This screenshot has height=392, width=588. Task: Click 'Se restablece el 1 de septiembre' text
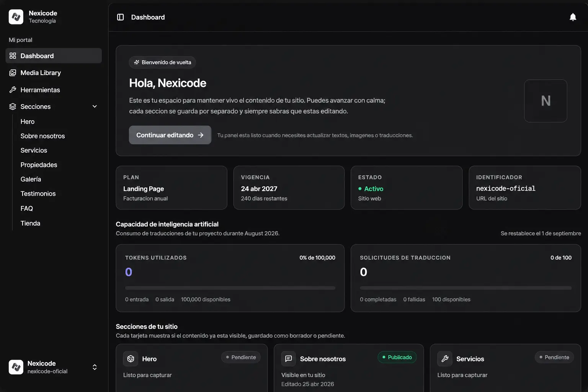click(541, 234)
